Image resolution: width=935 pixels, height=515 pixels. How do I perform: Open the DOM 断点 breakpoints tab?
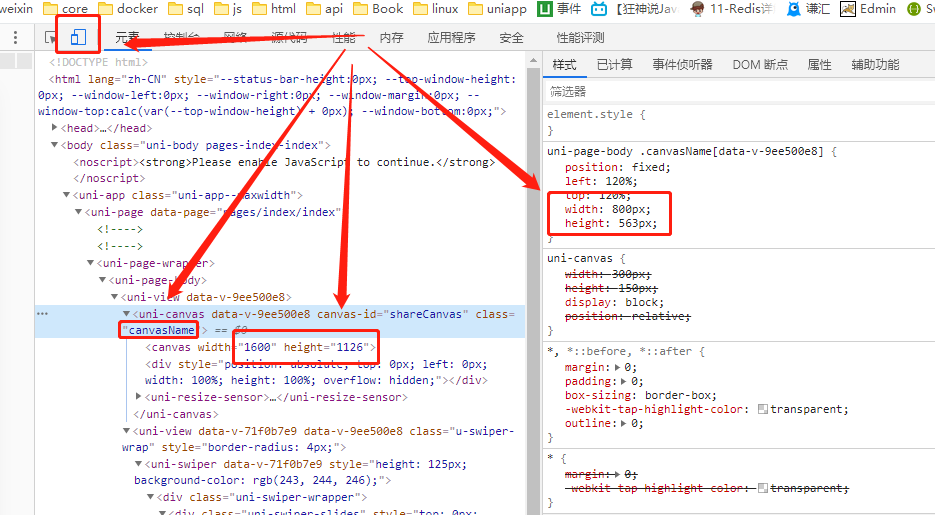pyautogui.click(x=759, y=64)
